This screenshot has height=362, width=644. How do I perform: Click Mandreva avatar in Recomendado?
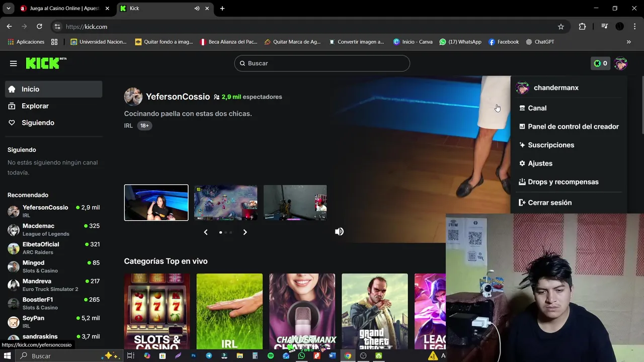(14, 285)
